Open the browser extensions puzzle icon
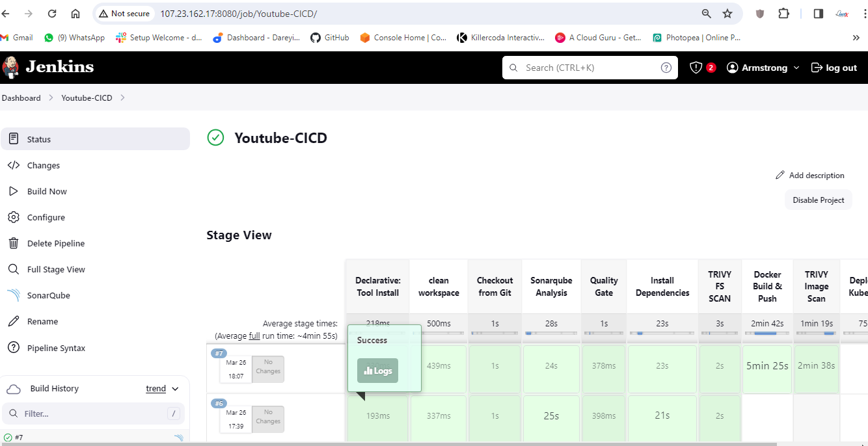This screenshot has height=446, width=868. (783, 14)
